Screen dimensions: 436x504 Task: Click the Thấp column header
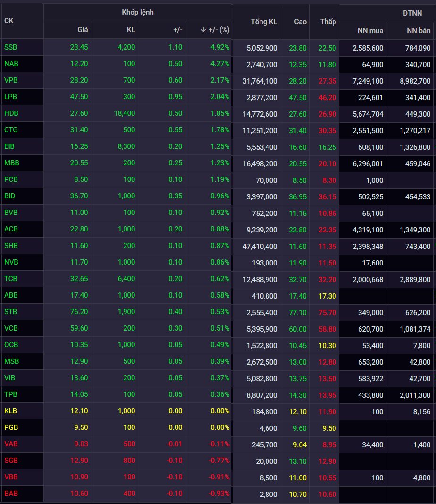click(328, 22)
